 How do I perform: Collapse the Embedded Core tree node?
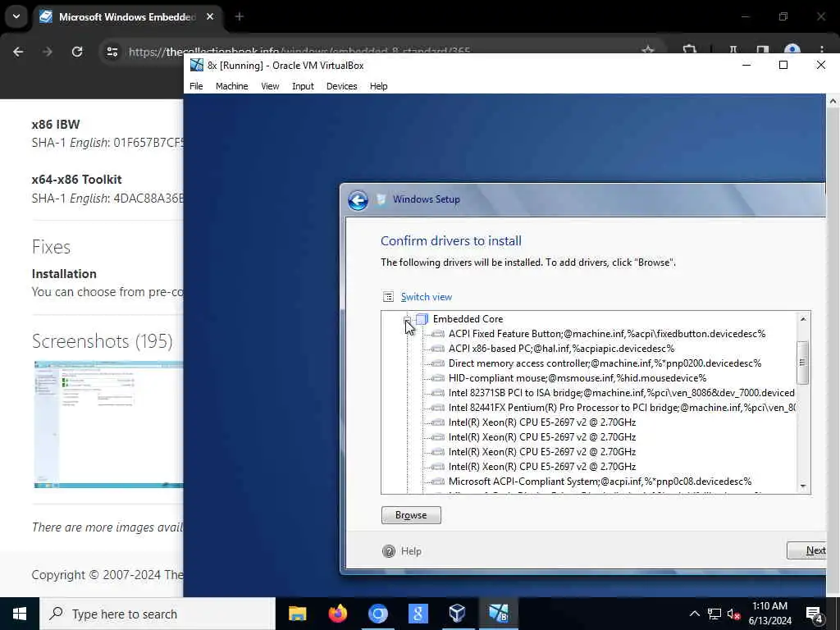(408, 320)
